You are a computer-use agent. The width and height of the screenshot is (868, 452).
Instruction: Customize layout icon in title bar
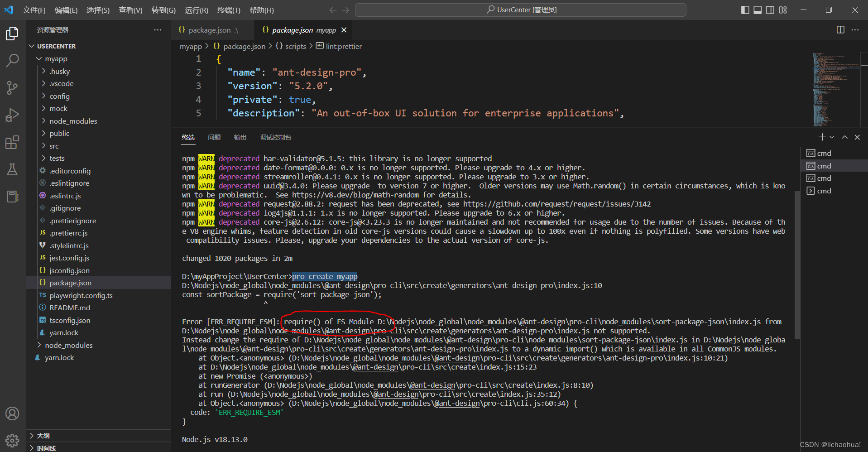pyautogui.click(x=783, y=10)
